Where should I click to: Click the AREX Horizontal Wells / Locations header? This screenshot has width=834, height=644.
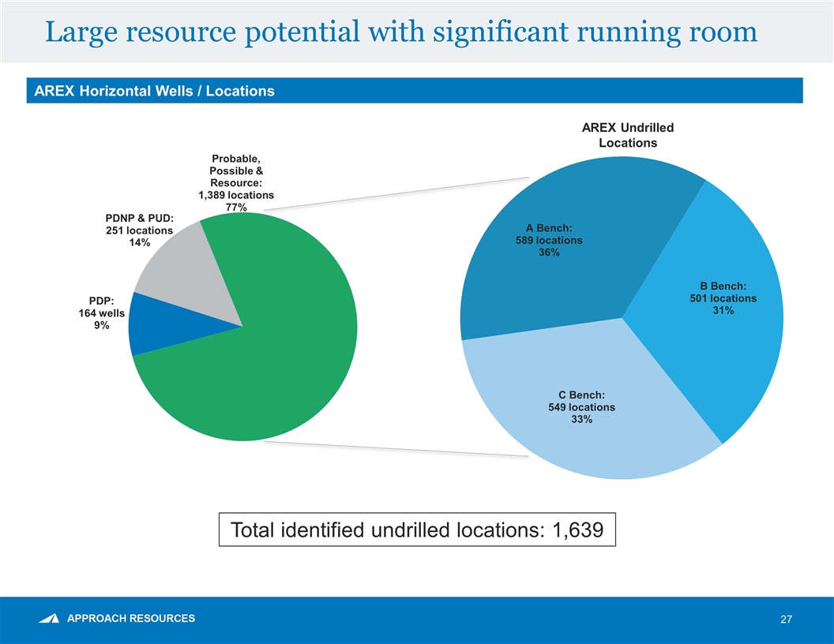pyautogui.click(x=151, y=91)
